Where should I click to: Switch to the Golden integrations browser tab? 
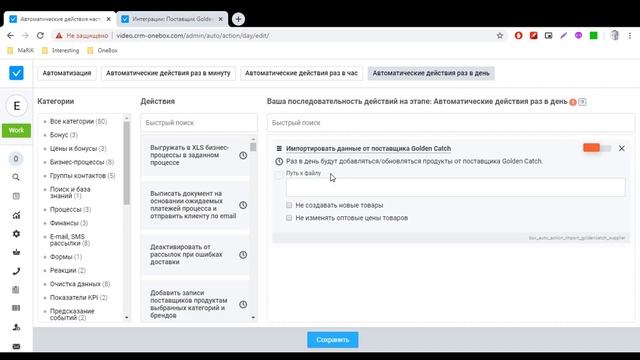[x=172, y=19]
